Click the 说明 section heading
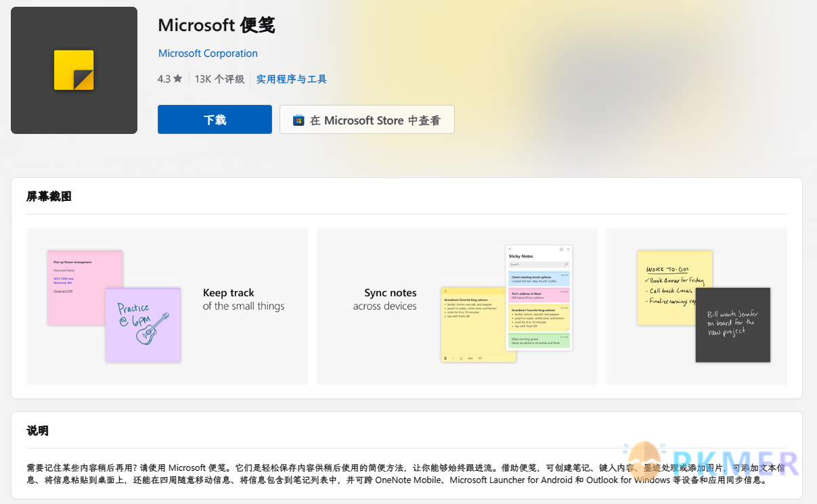 click(x=37, y=431)
